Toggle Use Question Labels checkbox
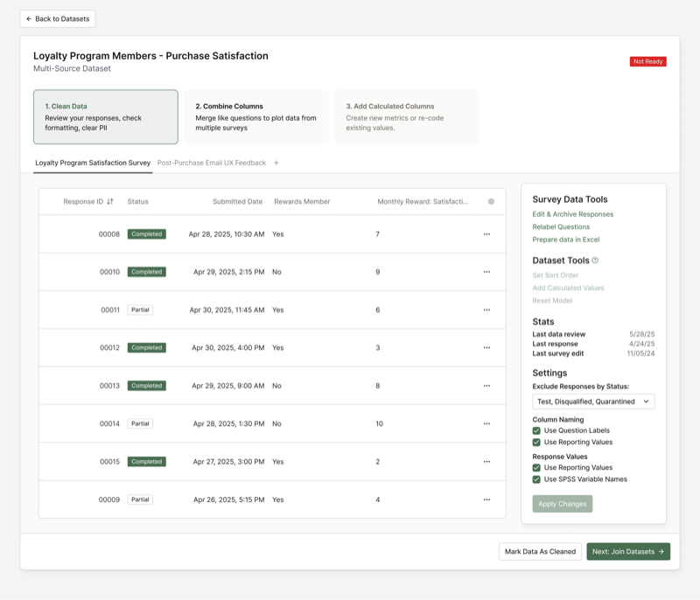 point(536,430)
